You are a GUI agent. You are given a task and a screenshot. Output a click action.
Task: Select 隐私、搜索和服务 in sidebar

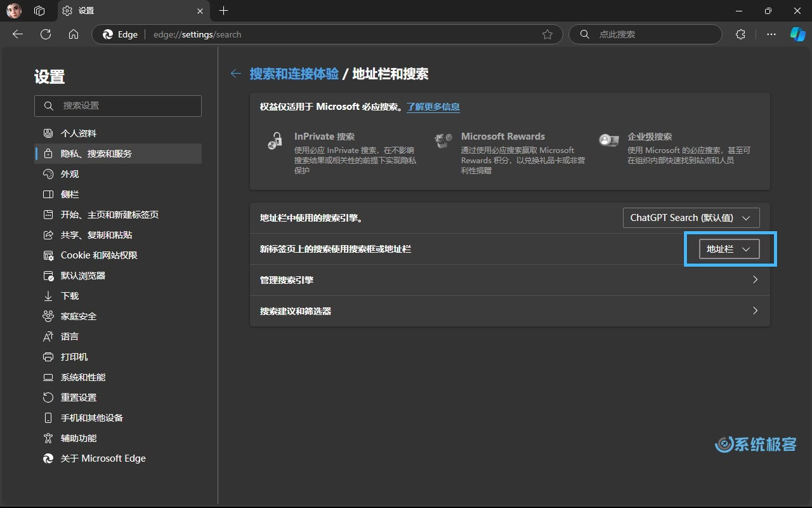click(118, 154)
